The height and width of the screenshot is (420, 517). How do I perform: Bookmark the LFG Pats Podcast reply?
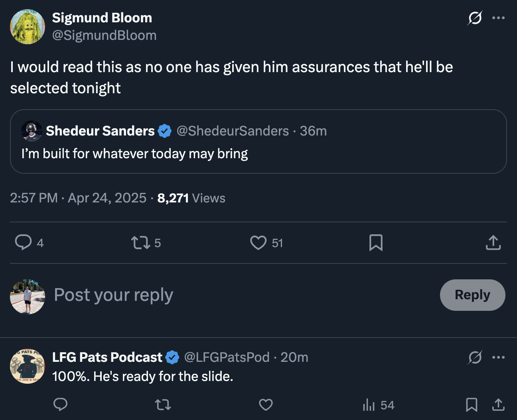(472, 405)
